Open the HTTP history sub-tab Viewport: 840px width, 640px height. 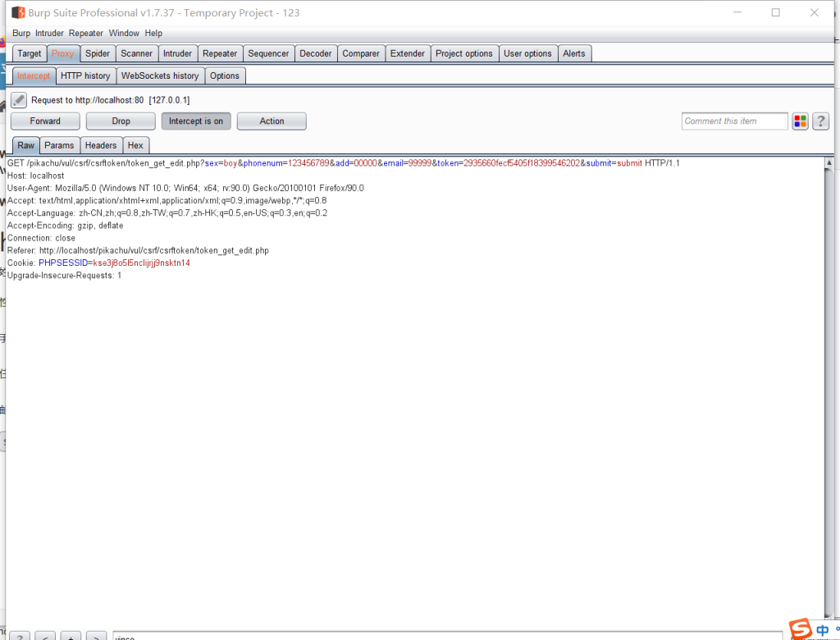point(85,76)
